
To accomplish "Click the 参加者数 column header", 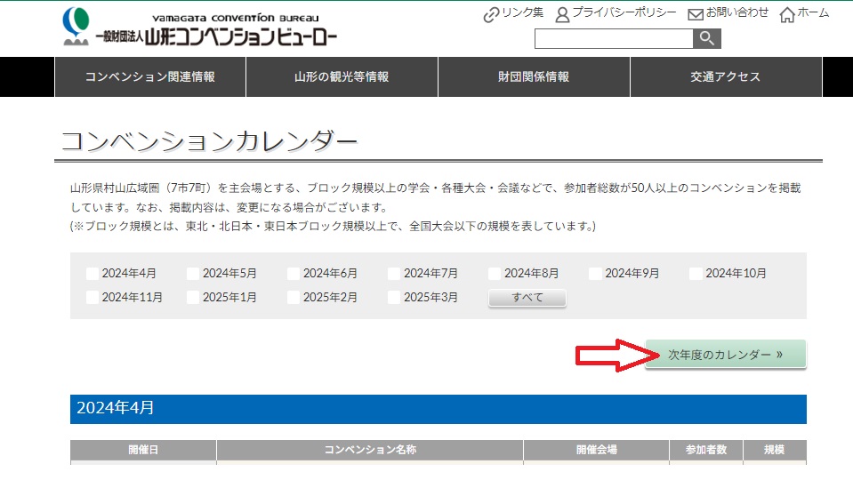I will click(x=705, y=451).
